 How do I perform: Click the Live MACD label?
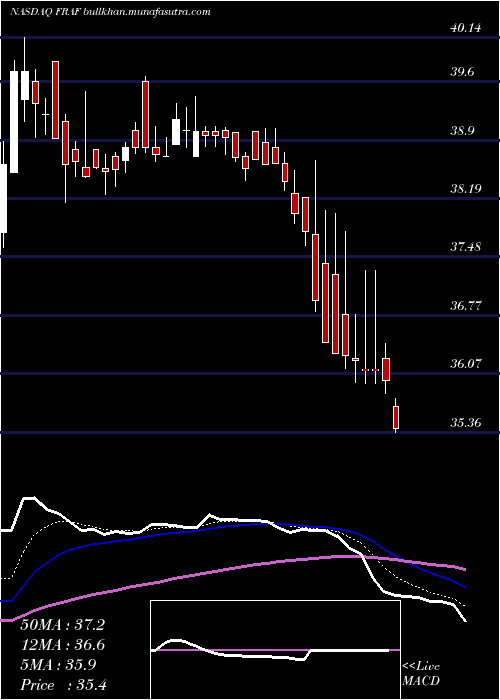(421, 674)
